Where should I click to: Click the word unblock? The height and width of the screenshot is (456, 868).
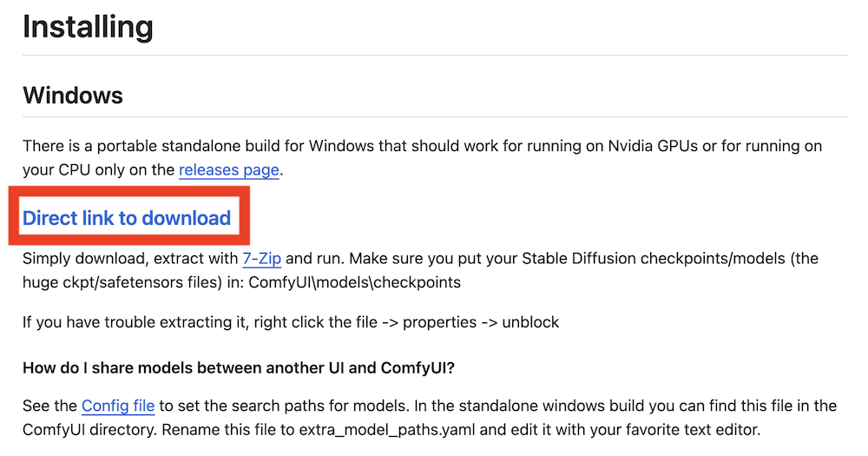530,322
